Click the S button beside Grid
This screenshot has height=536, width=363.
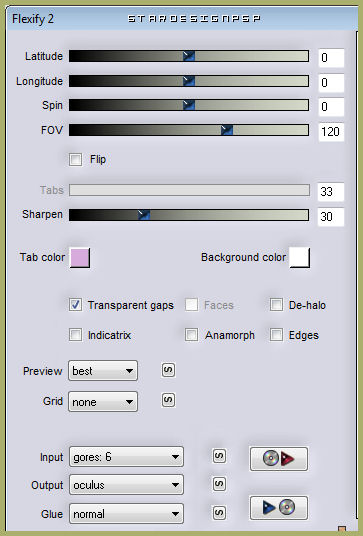pyautogui.click(x=168, y=400)
